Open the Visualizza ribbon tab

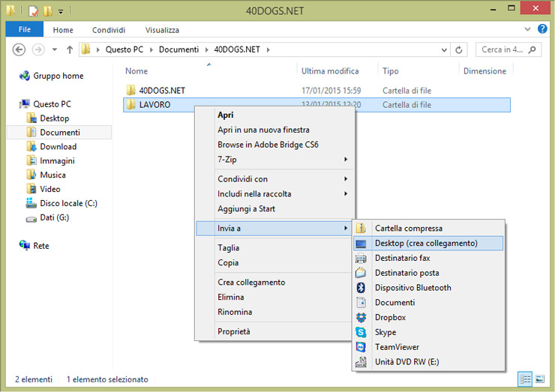pos(162,30)
